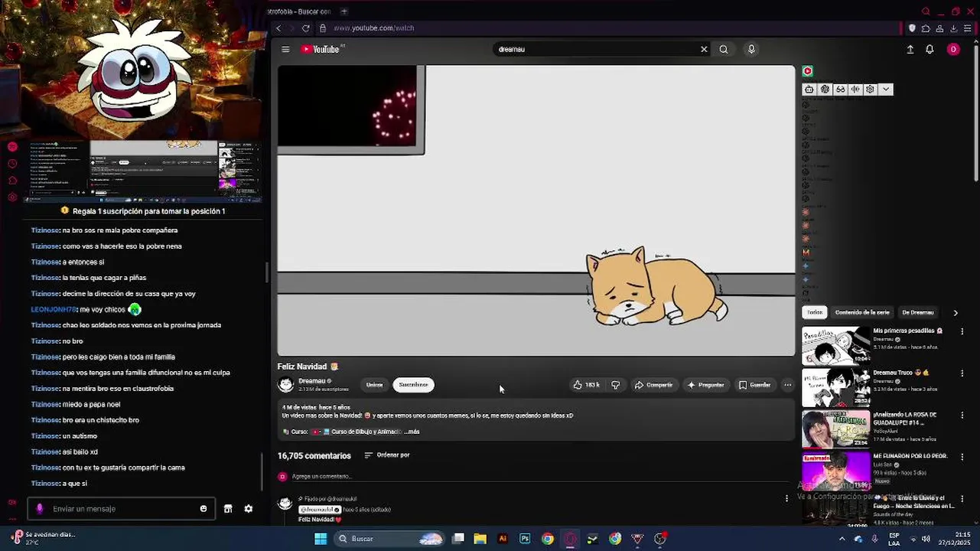The height and width of the screenshot is (551, 980).
Task: Start voice search with the microphone
Action: (751, 49)
